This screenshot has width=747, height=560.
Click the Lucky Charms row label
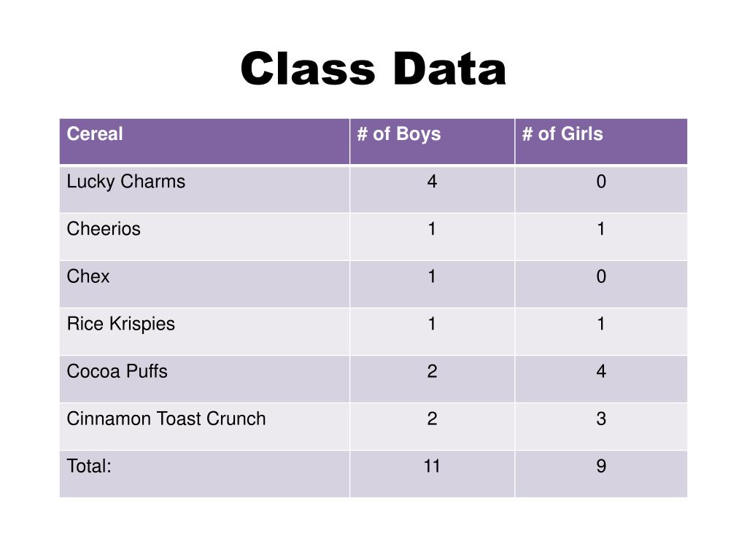pyautogui.click(x=125, y=182)
